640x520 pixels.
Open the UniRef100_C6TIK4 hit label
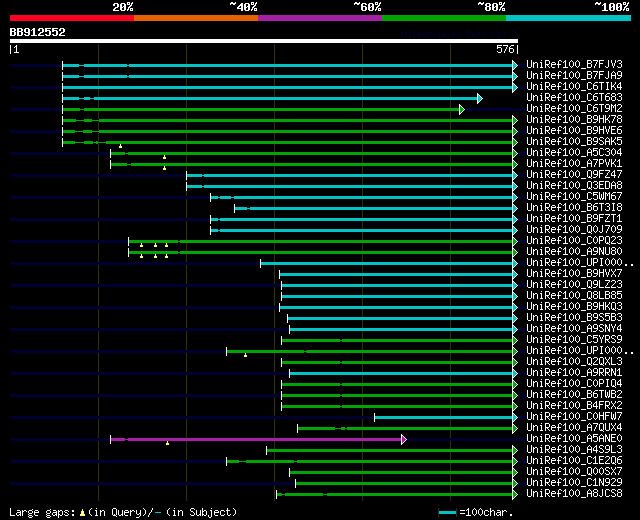(574, 87)
